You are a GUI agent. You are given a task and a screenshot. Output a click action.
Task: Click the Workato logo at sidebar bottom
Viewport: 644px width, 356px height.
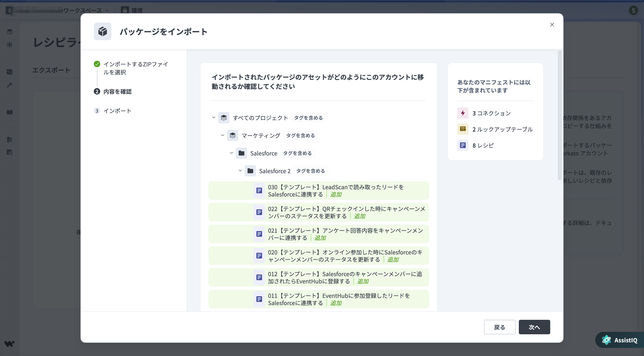click(x=9, y=344)
